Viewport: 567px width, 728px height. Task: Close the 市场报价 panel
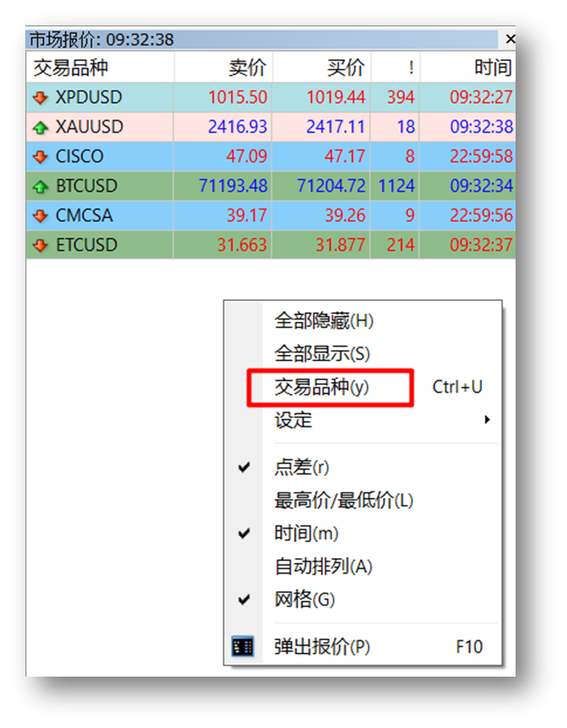click(x=510, y=39)
